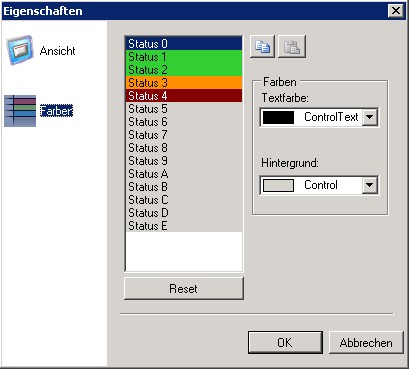Select the orange Status 3 entry
The width and height of the screenshot is (409, 369).
click(x=184, y=83)
